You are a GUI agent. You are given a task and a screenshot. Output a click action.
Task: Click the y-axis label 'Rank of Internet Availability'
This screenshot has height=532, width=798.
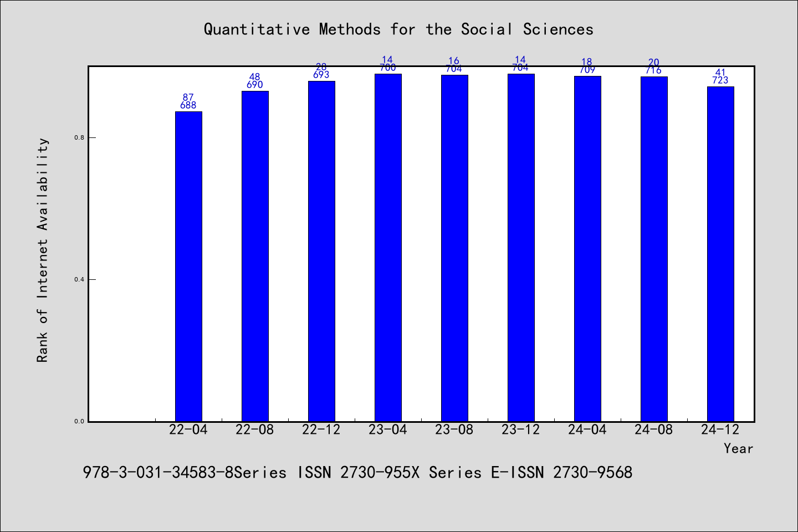click(43, 250)
